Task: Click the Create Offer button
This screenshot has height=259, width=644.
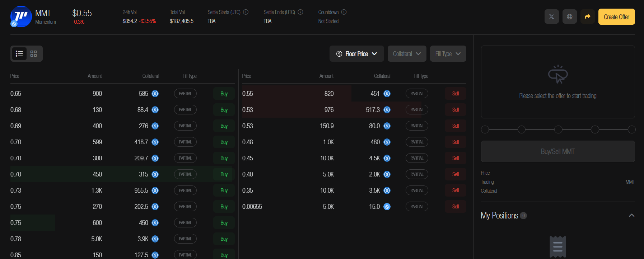Action: coord(616,17)
